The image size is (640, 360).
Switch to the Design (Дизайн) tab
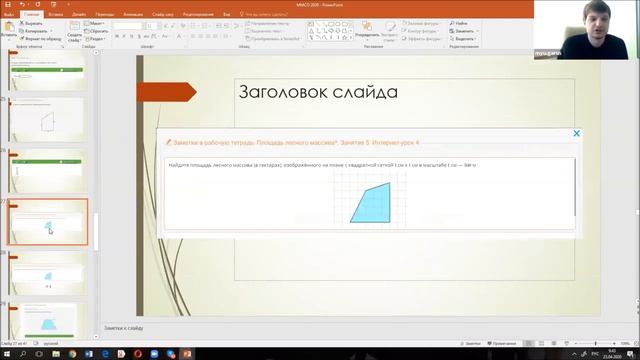(79, 14)
